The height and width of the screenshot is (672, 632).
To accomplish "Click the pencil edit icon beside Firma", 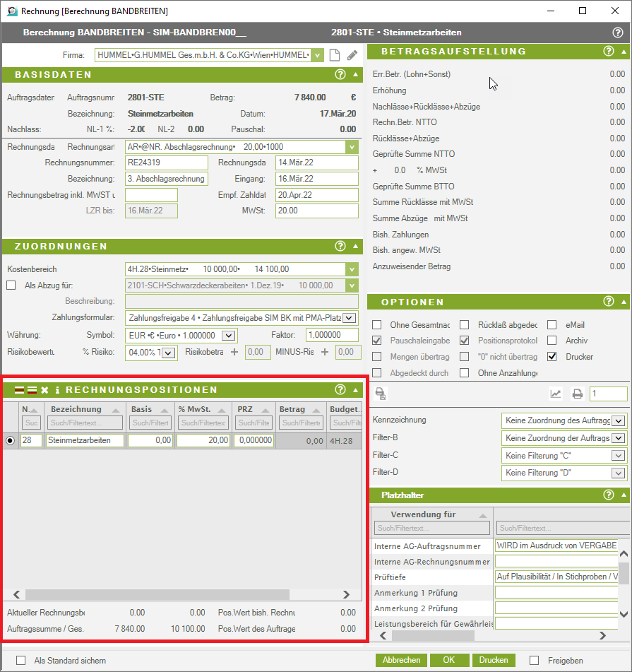I will click(352, 55).
